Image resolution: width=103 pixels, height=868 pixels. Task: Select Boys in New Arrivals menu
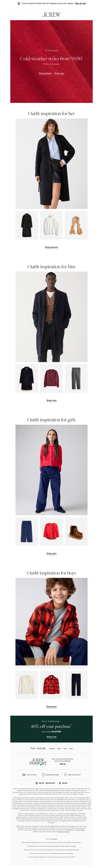[71, 749]
